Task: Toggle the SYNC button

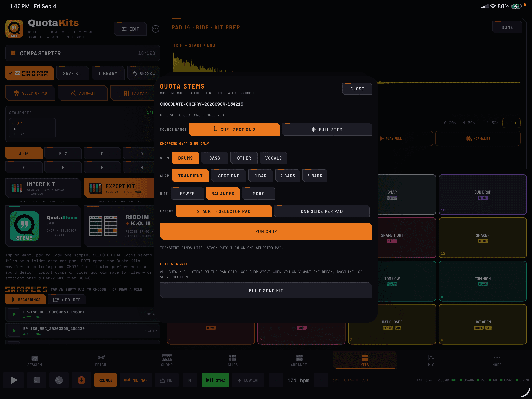Action: pyautogui.click(x=215, y=380)
